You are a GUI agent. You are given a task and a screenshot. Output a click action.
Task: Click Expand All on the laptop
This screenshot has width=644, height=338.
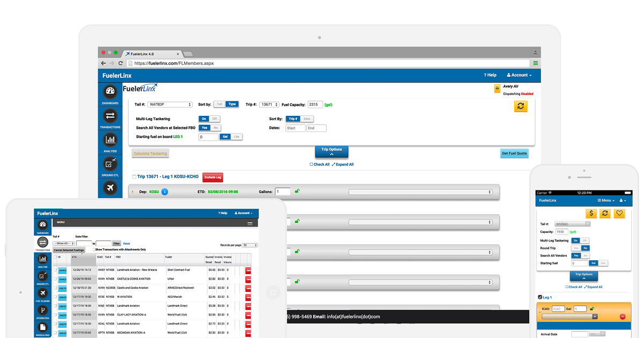343,165
